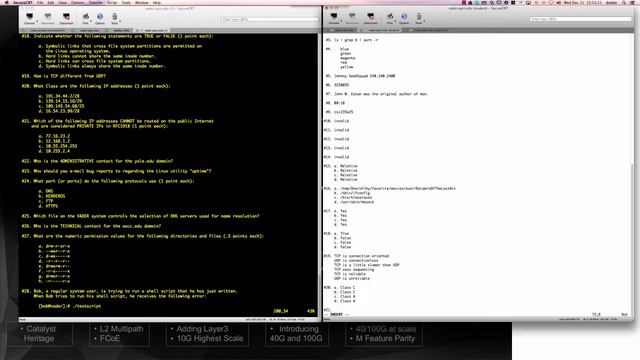Click the 'Catalyst Heritage' box in background slide

(x=39, y=333)
